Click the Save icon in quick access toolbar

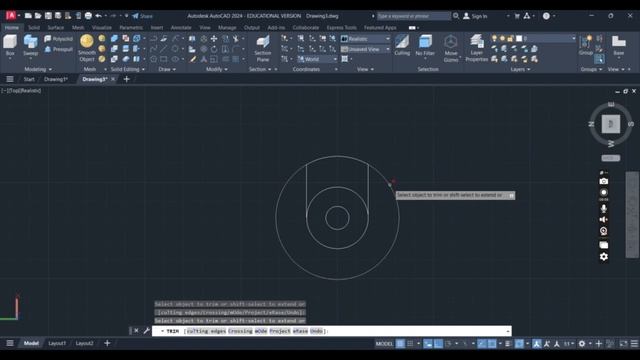click(48, 16)
